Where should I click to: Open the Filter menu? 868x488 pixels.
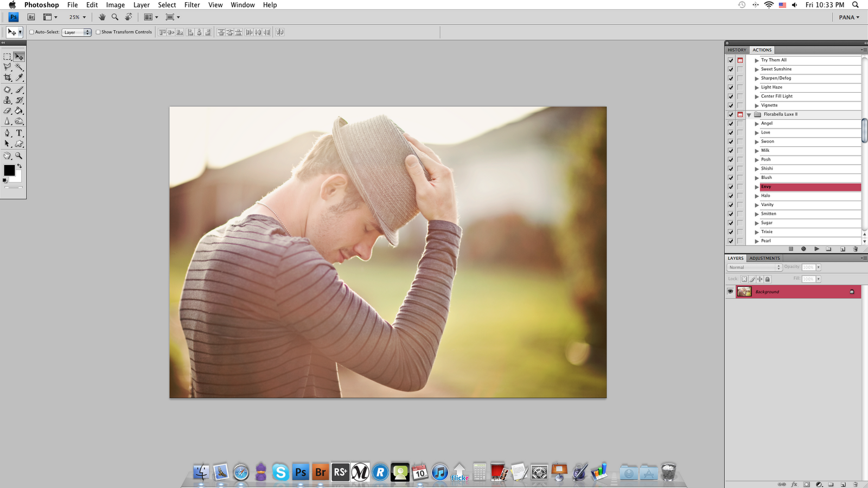[192, 5]
